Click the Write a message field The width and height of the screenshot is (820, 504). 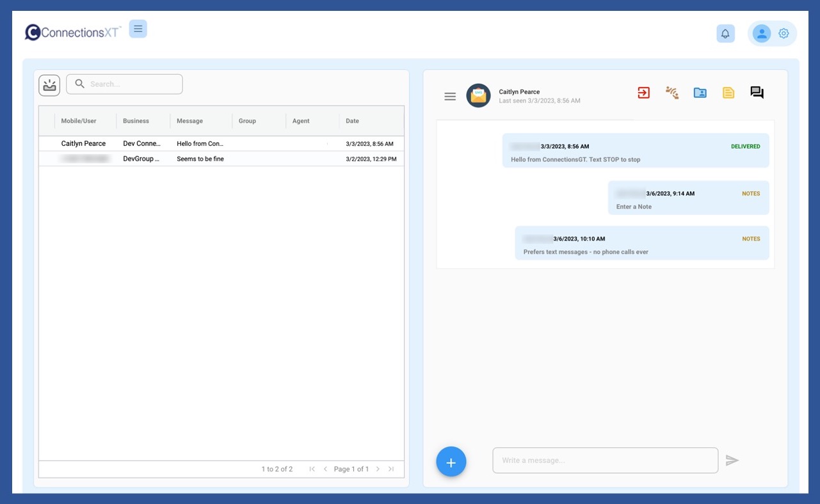(x=605, y=461)
